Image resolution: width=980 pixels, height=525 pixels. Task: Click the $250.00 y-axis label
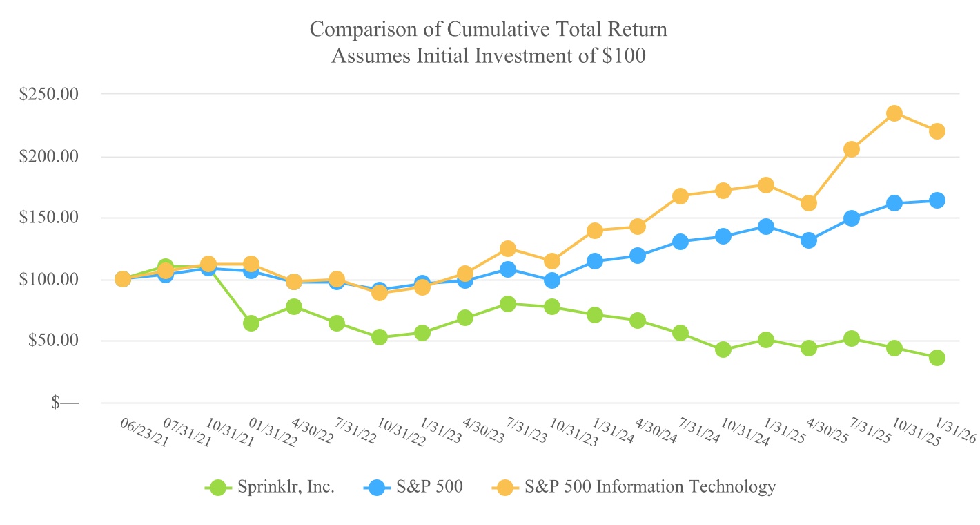pyautogui.click(x=49, y=94)
